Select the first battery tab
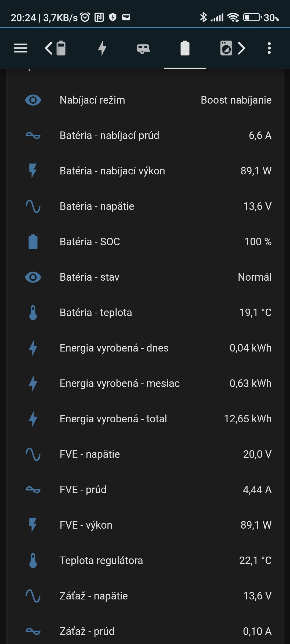The height and width of the screenshot is (644, 290). point(61,48)
